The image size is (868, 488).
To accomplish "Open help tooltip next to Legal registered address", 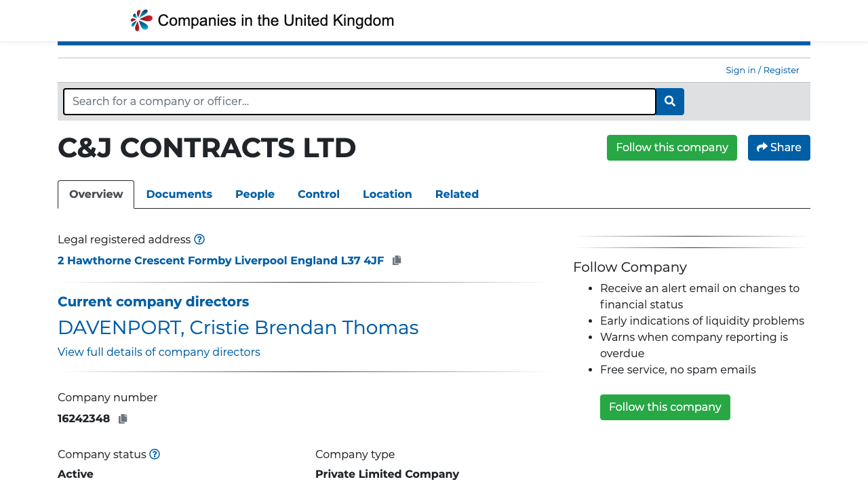I will coord(199,239).
